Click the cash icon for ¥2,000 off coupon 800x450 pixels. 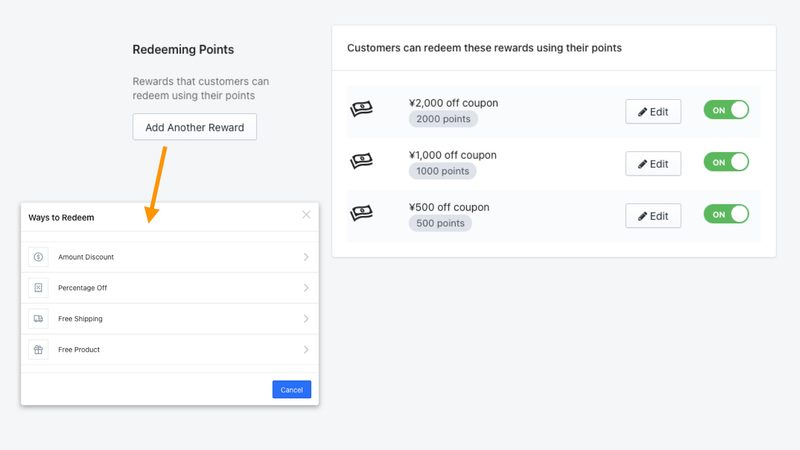coord(361,108)
